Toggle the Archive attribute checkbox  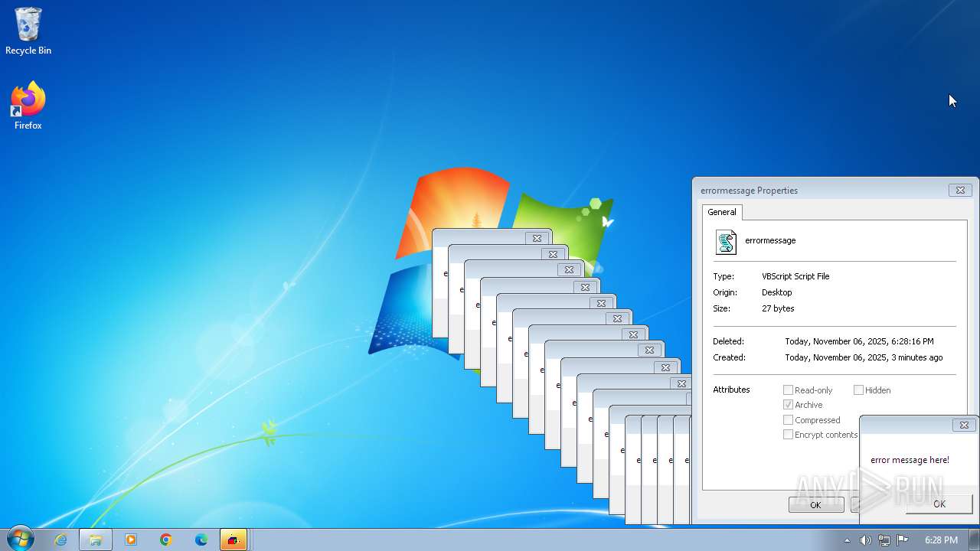point(788,405)
